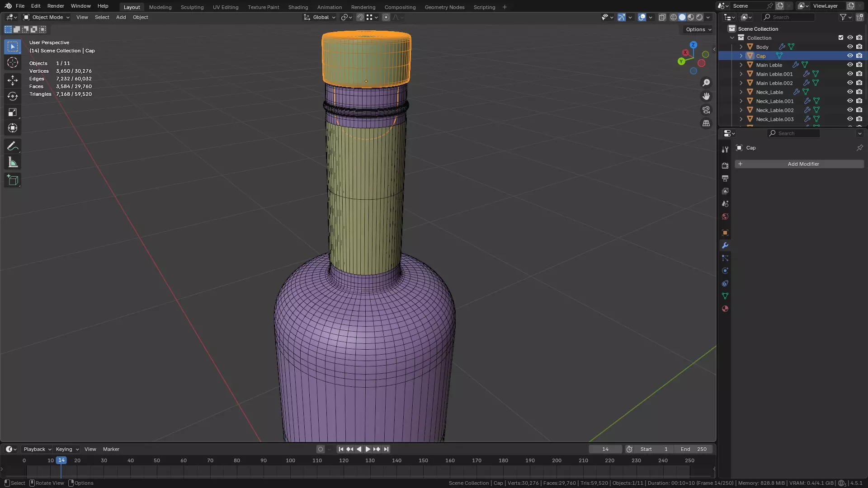
Task: Open the World properties tab
Action: [725, 216]
